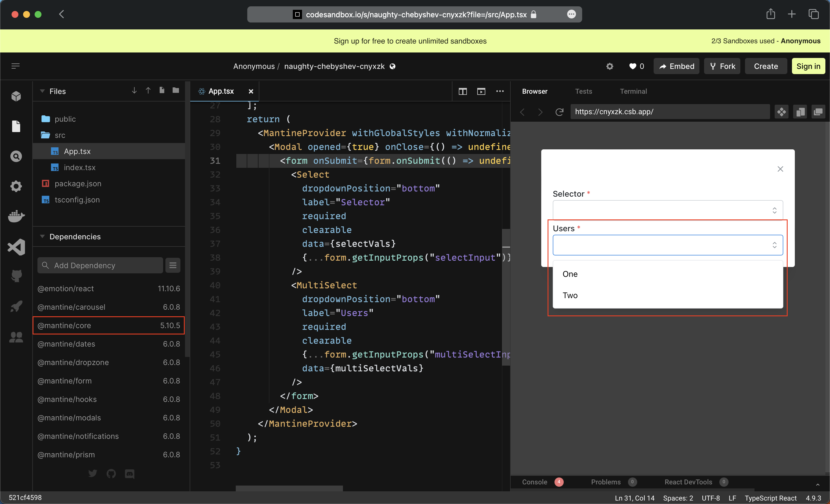Collapse the Files section
This screenshot has width=830, height=504.
[x=43, y=91]
